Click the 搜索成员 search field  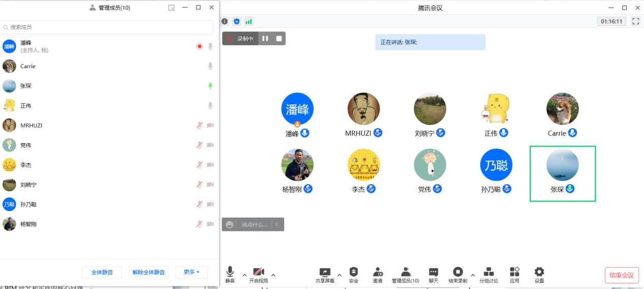point(107,27)
